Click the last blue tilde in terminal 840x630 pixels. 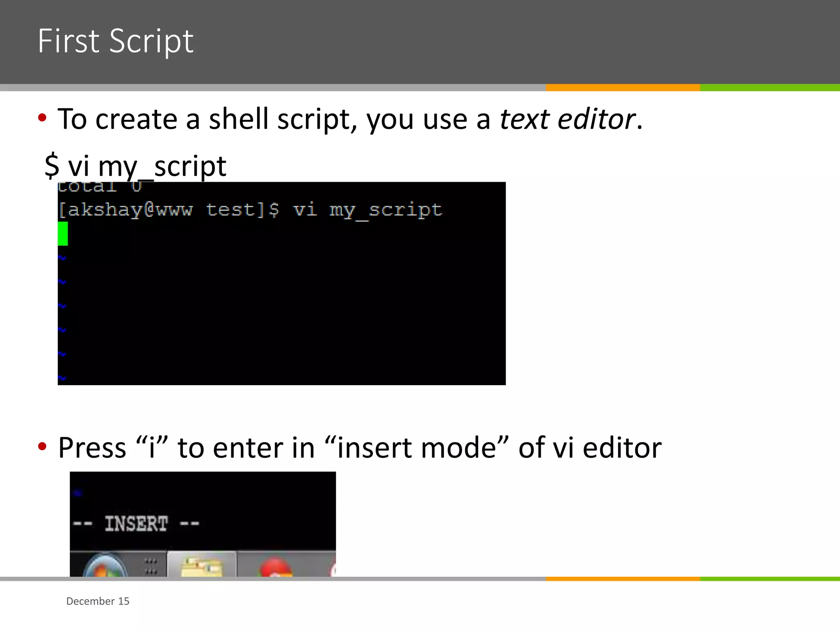62,378
